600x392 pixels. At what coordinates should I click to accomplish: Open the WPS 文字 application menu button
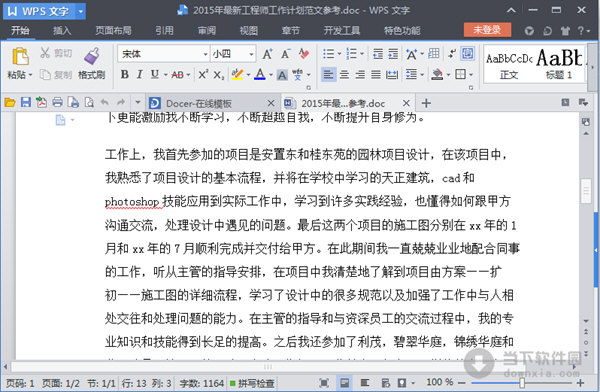[44, 11]
